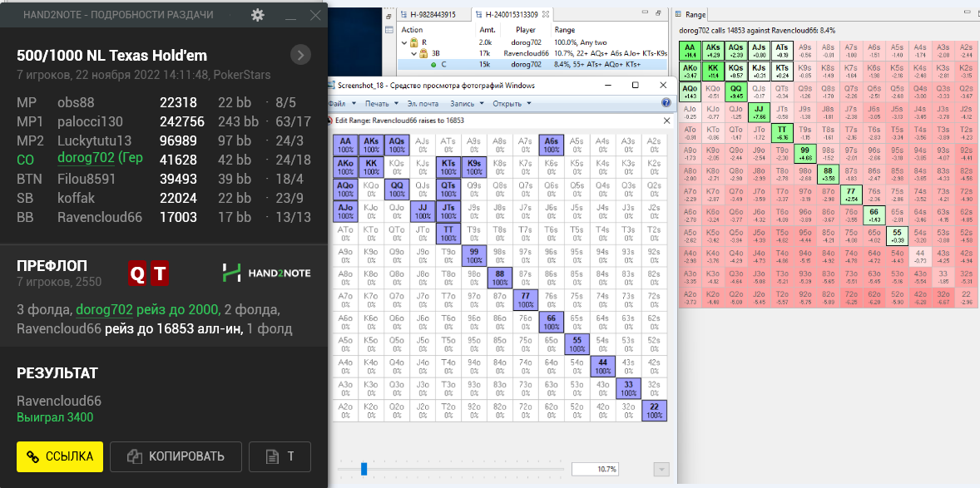
Task: Click range percentage slider handle
Action: tap(364, 469)
